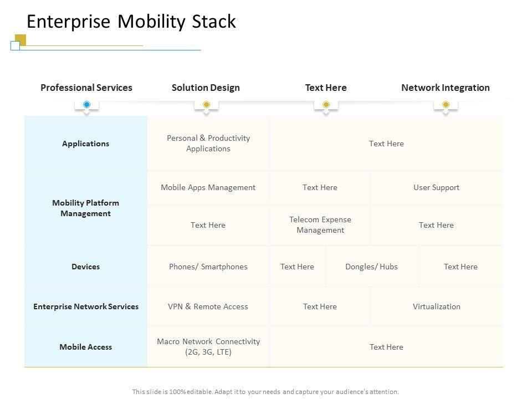The image size is (532, 399).
Task: Click the yellow marker under Text Here heading
Action: tap(326, 105)
